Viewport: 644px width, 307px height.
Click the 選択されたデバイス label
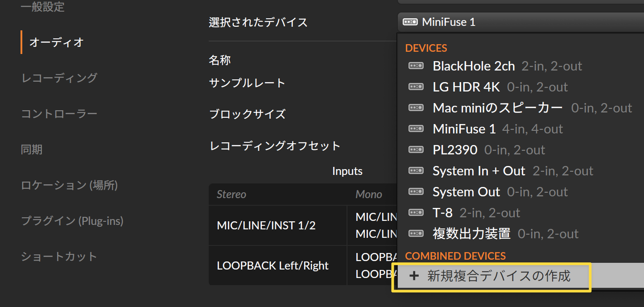pos(258,22)
